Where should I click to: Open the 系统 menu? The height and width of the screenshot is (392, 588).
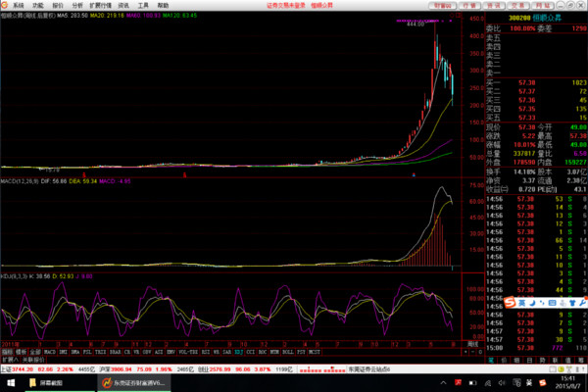(x=19, y=5)
